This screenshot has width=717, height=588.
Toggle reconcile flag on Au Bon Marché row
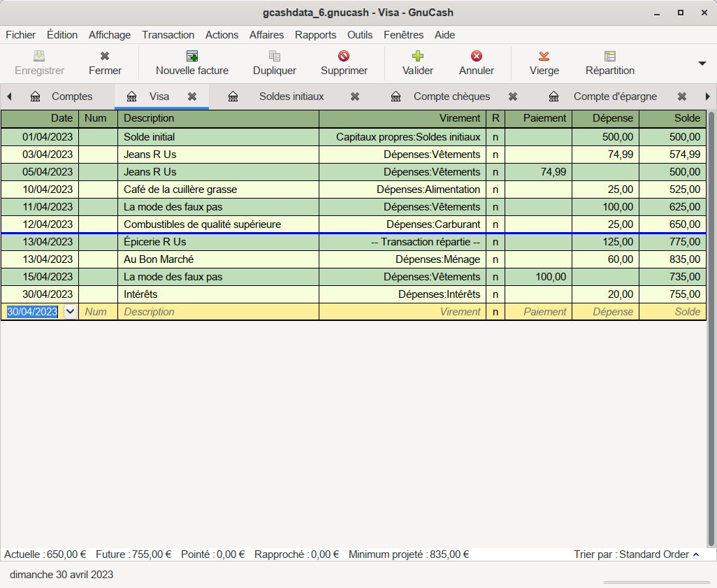[495, 259]
